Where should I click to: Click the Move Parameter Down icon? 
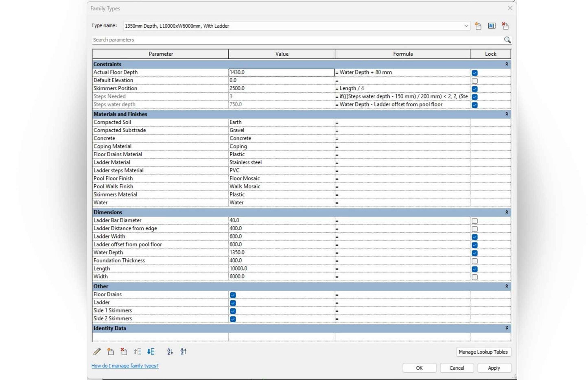151,352
